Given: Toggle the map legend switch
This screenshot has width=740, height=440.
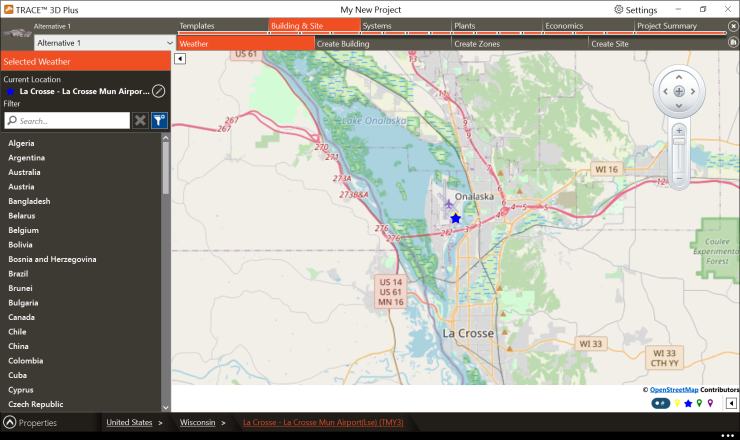Looking at the screenshot, I should (660, 403).
